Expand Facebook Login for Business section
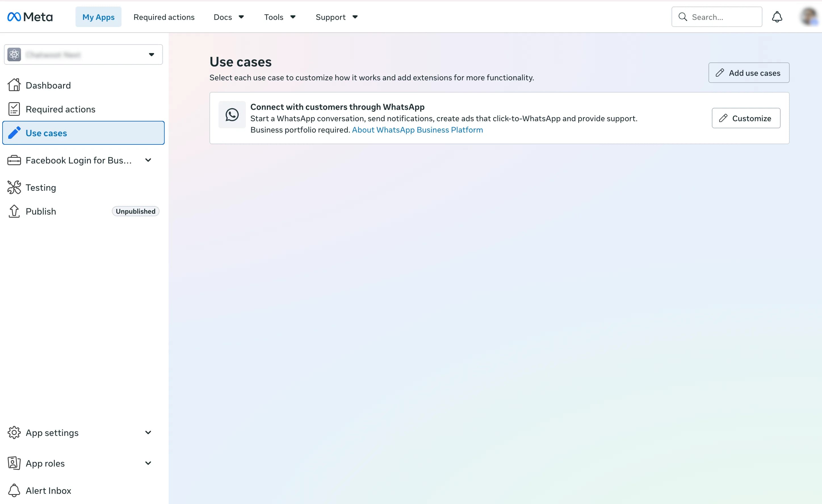822x504 pixels. [148, 160]
